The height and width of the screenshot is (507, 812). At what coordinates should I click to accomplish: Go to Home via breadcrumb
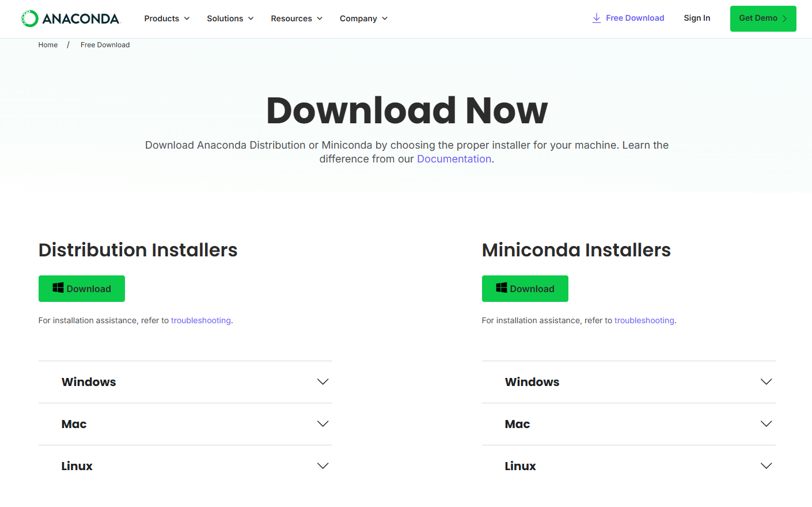click(x=48, y=45)
